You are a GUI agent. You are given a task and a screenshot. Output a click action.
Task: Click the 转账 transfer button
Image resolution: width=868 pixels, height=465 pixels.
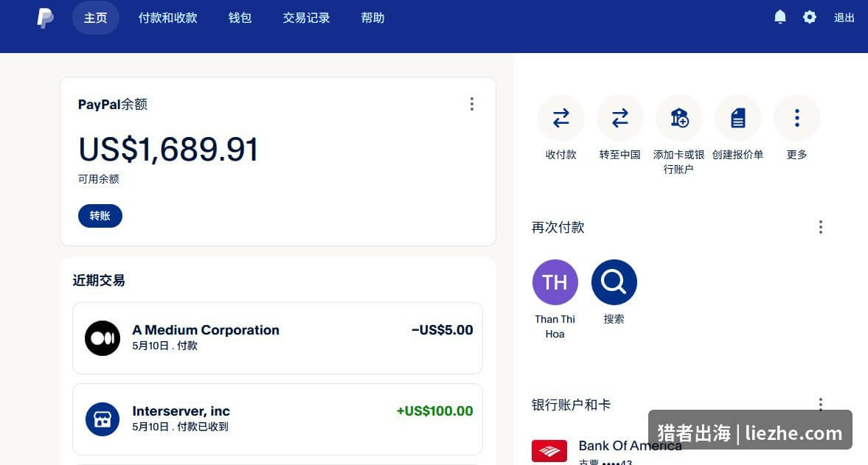pos(100,216)
